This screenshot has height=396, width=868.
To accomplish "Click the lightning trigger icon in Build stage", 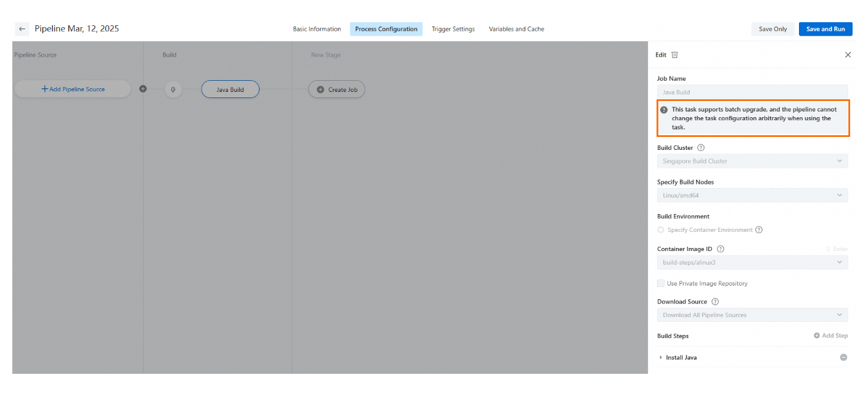I will coord(173,89).
